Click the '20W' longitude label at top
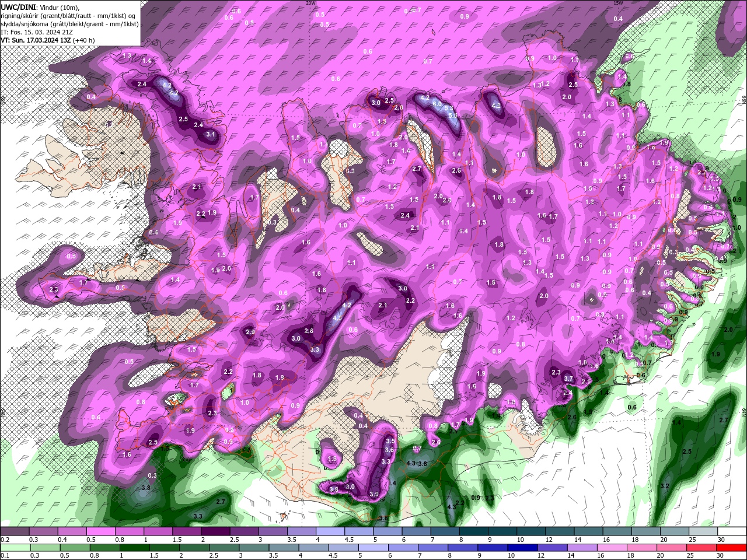 coord(310,3)
